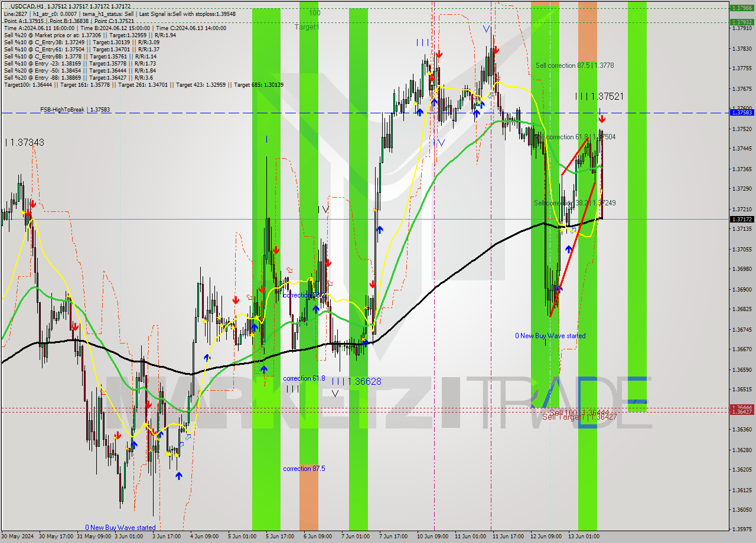Click the 1.36280 price scale value
This screenshot has width=756, height=543.
click(x=741, y=450)
